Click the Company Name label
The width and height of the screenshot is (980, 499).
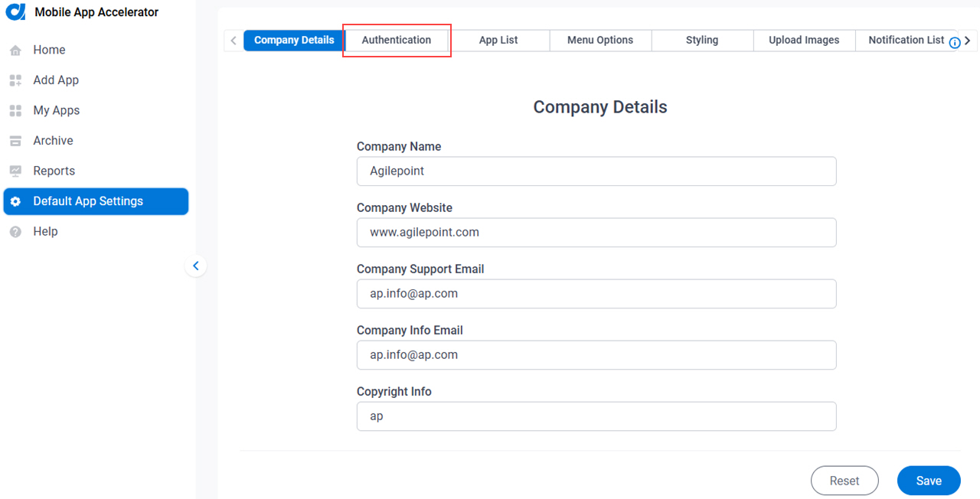point(399,147)
